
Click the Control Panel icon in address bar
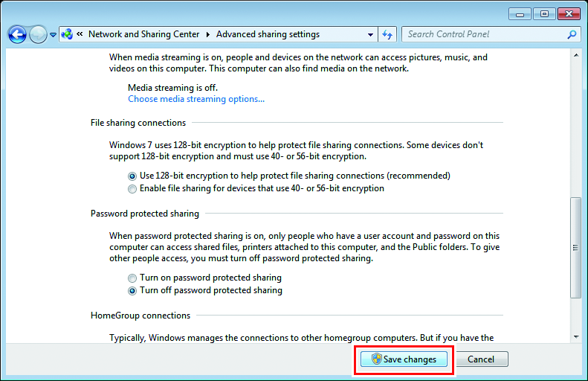click(x=67, y=34)
